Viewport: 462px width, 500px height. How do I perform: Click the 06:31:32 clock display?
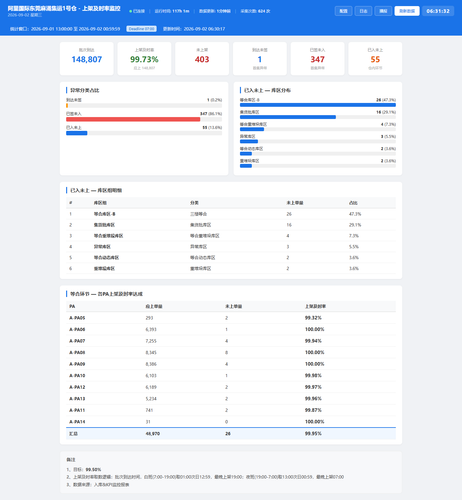(x=438, y=11)
